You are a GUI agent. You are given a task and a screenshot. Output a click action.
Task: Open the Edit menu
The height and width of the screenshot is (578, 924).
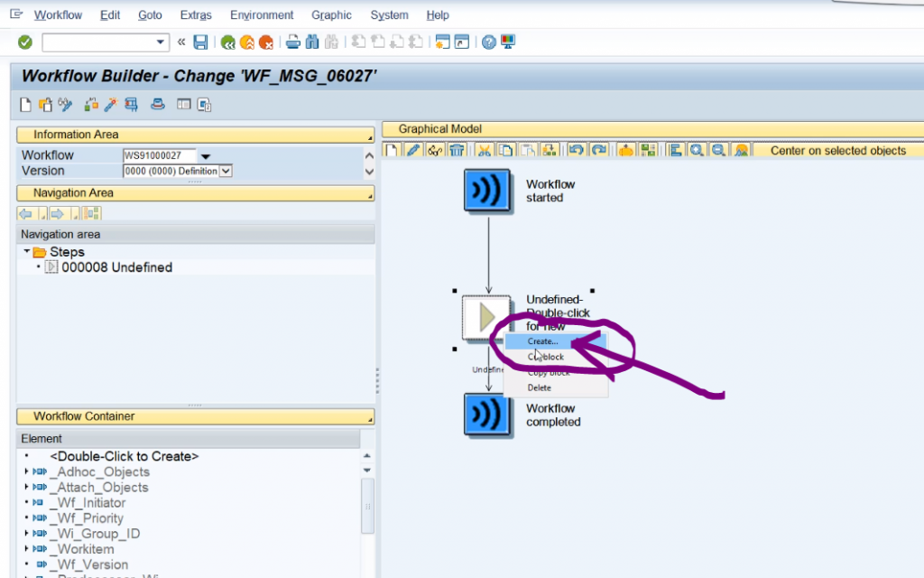[109, 15]
